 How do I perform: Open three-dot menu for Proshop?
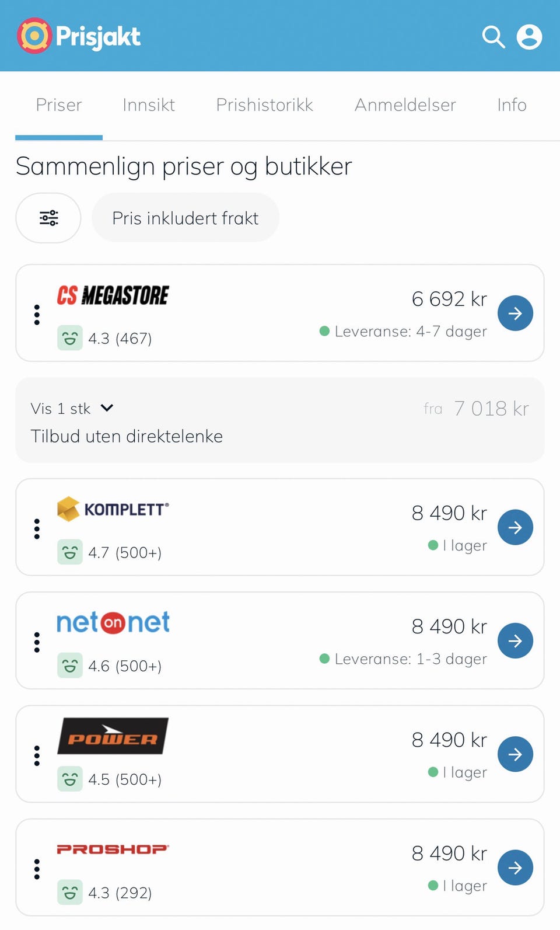pos(37,869)
